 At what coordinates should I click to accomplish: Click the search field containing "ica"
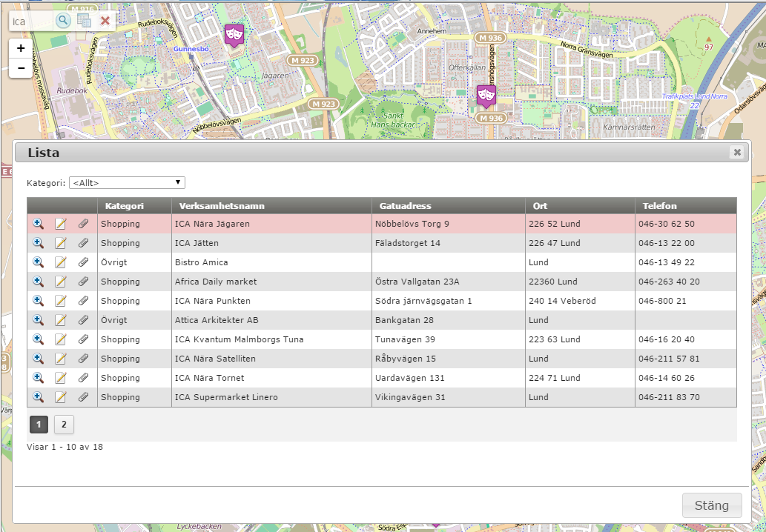[x=31, y=21]
